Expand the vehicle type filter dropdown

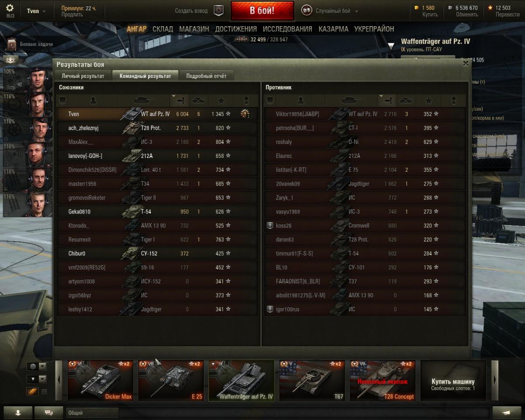[37, 379]
